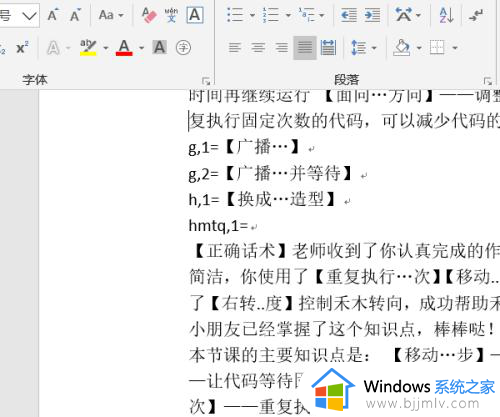Apply numbered list

tap(271, 15)
